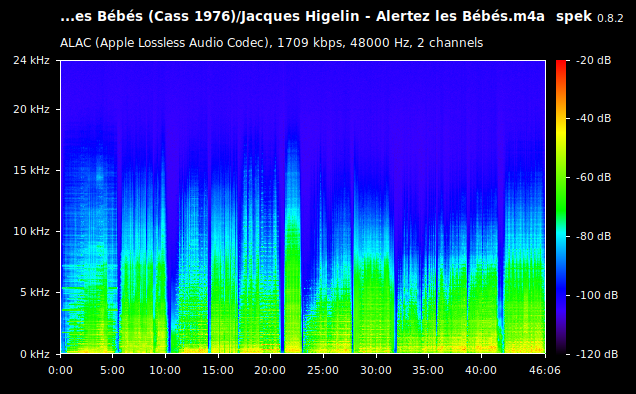Screen dimensions: 636x394
Task: Click the '-100 dB' scale label
Action: click(x=597, y=295)
